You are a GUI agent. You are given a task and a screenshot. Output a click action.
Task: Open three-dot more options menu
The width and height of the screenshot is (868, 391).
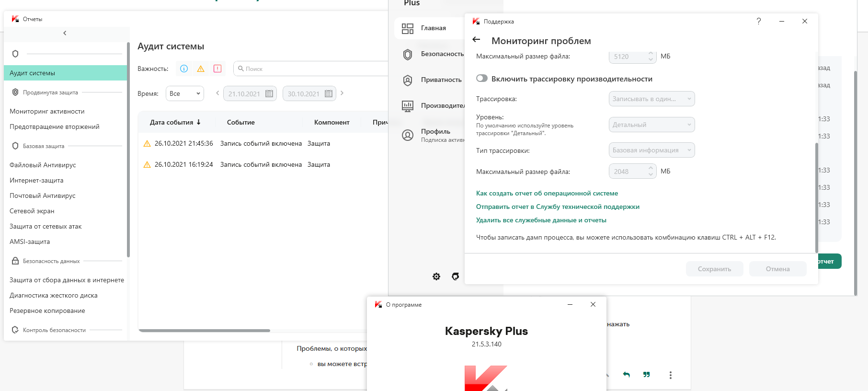(671, 375)
